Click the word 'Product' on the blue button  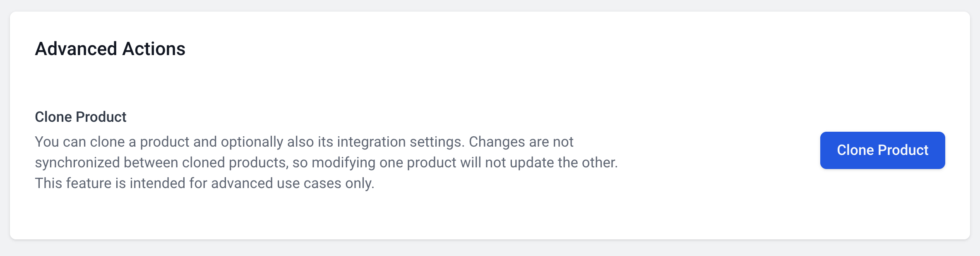click(903, 150)
